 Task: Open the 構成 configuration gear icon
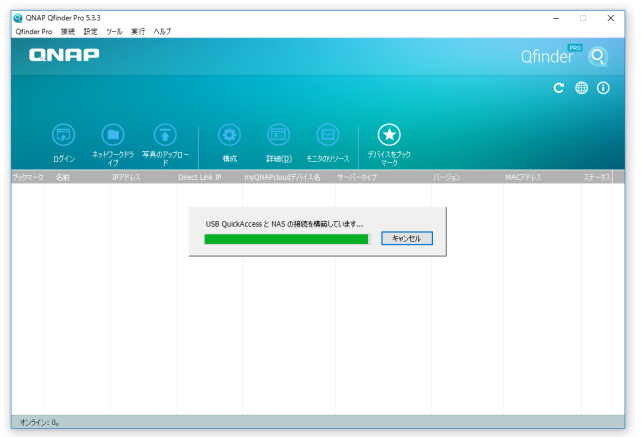(229, 135)
